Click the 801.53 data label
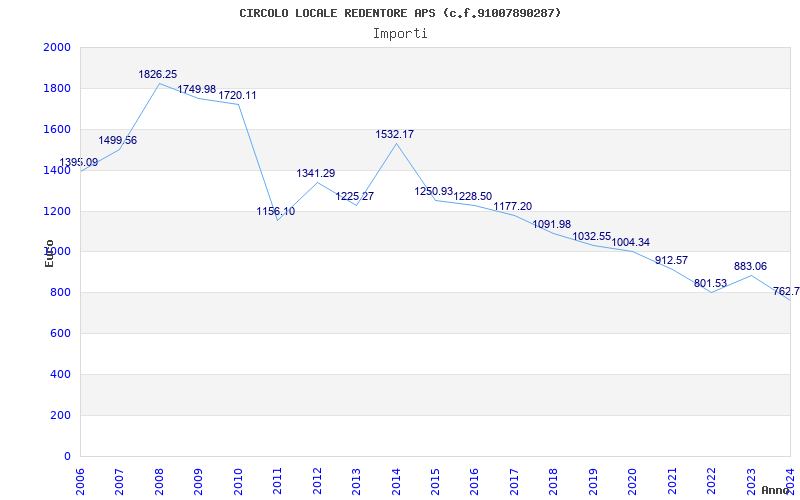800x500 pixels. 710,284
